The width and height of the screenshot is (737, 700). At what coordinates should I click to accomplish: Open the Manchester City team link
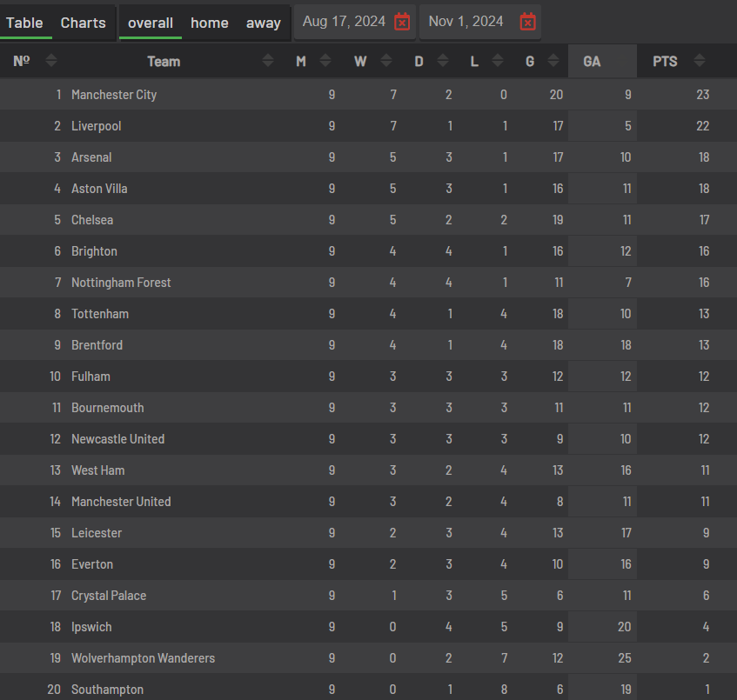tap(114, 95)
